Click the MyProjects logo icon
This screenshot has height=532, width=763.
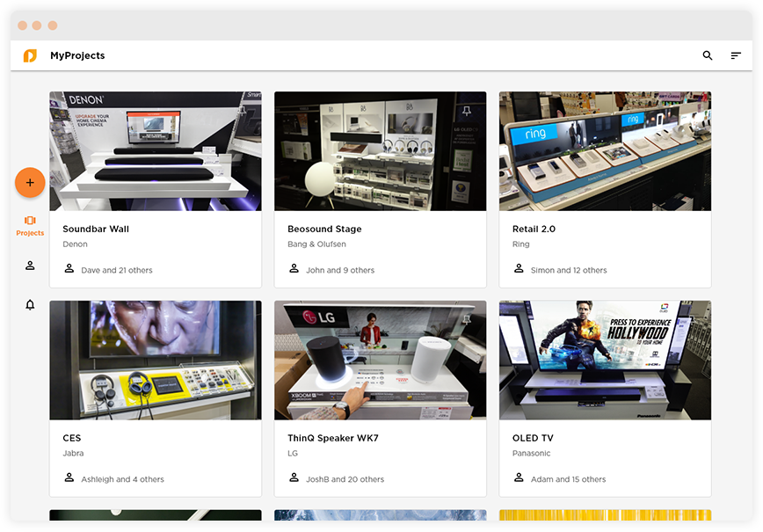click(30, 55)
